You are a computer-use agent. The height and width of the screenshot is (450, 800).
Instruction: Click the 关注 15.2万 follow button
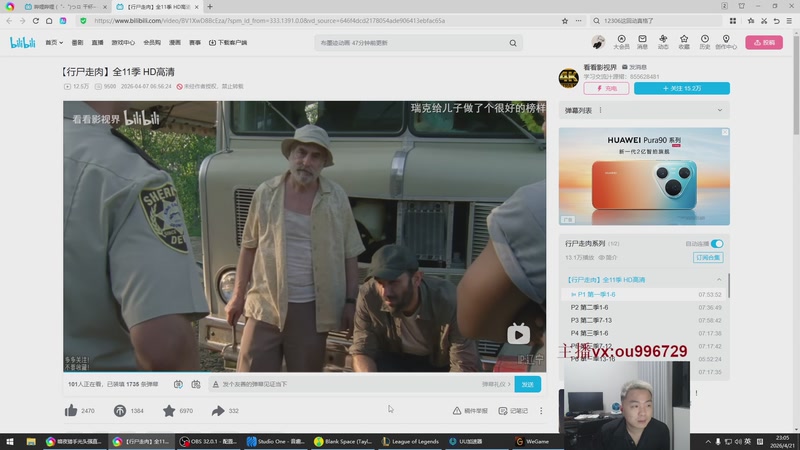click(682, 88)
